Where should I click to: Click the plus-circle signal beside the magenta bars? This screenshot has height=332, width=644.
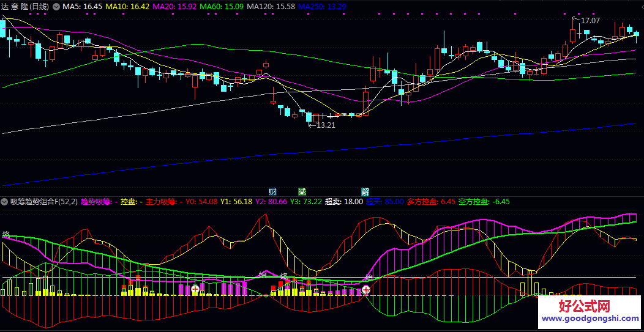point(195,290)
